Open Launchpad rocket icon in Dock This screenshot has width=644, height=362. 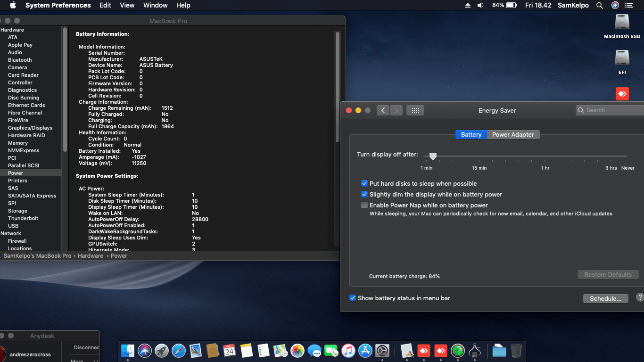tap(162, 350)
